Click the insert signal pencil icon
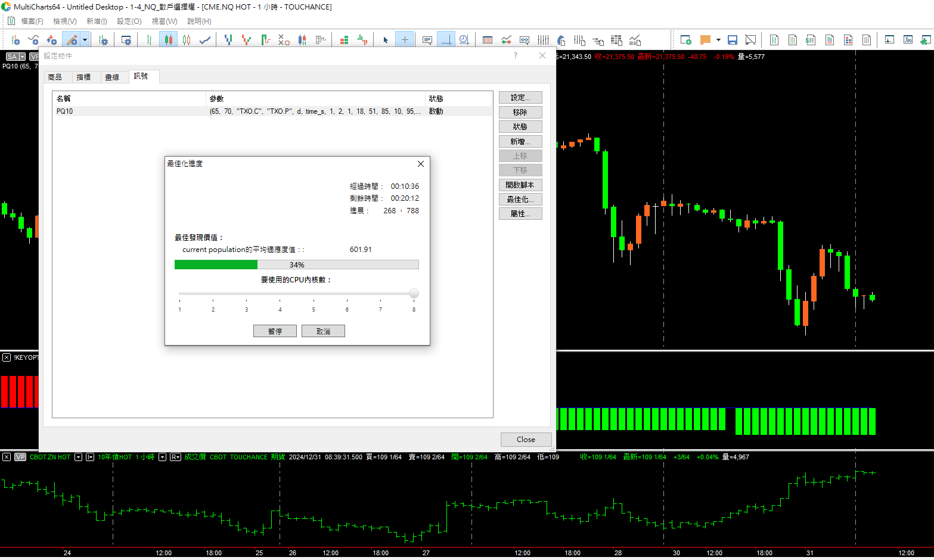934x560 pixels. 72,40
